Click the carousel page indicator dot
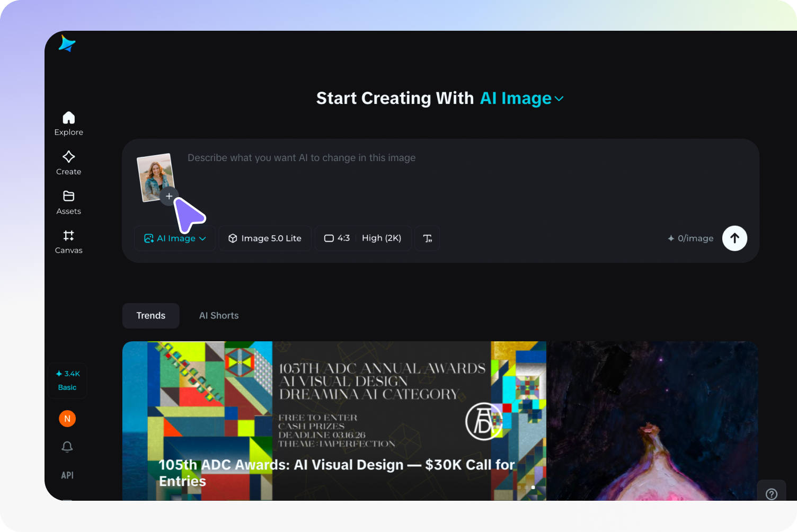Image resolution: width=797 pixels, height=532 pixels. pos(533,487)
